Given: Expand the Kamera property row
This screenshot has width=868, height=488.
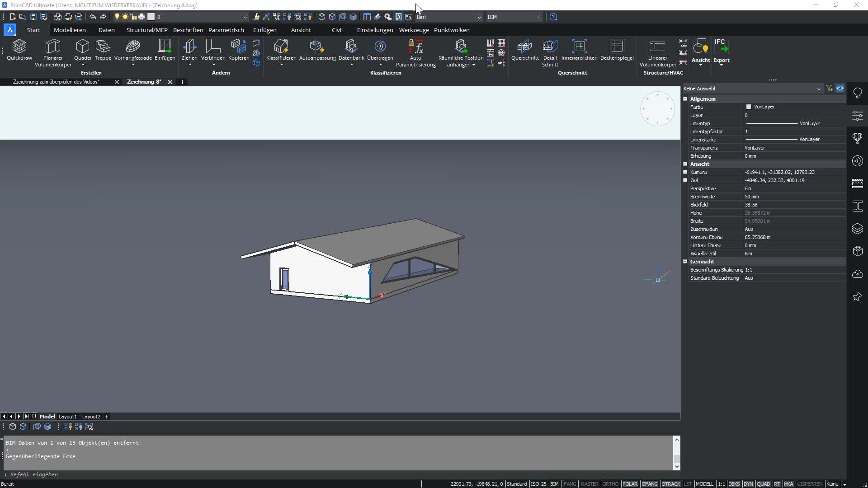Looking at the screenshot, I should click(x=685, y=172).
